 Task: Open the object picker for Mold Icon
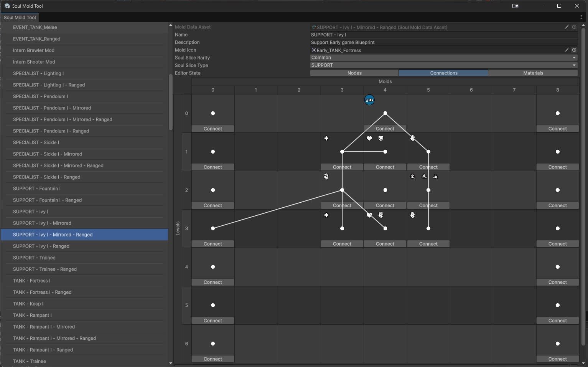point(574,50)
